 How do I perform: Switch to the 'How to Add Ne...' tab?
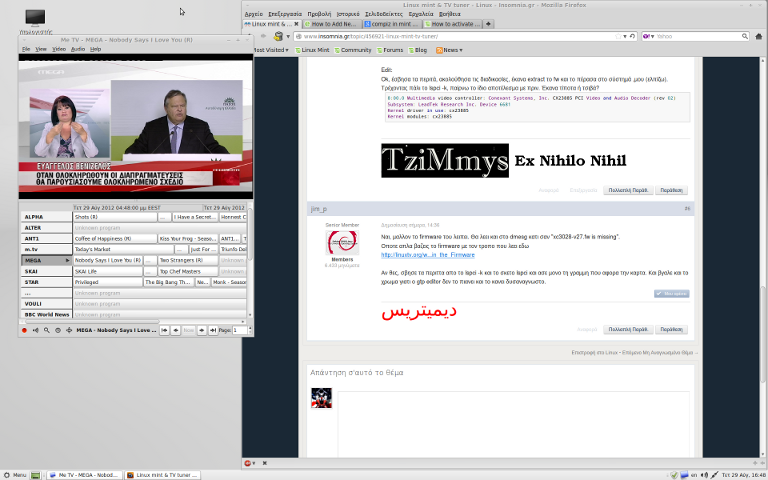pos(333,24)
